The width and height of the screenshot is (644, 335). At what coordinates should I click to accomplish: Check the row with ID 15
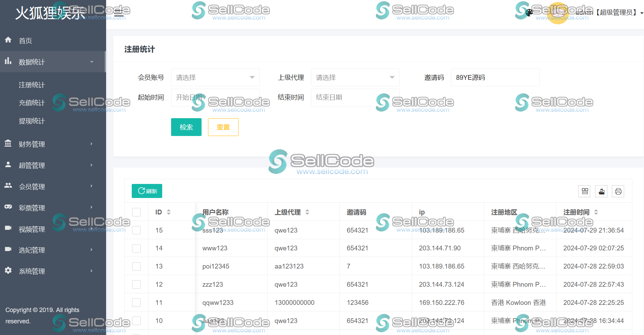click(x=136, y=230)
